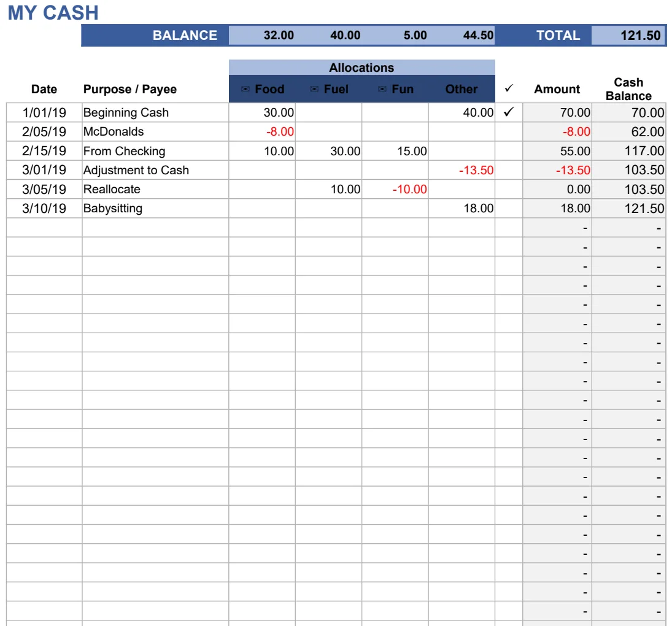Select the TOTAL label
This screenshot has width=672, height=626.
click(x=558, y=35)
